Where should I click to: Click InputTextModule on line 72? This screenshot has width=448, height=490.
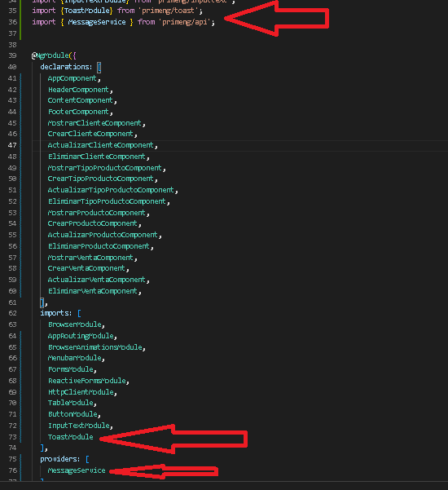(x=78, y=426)
